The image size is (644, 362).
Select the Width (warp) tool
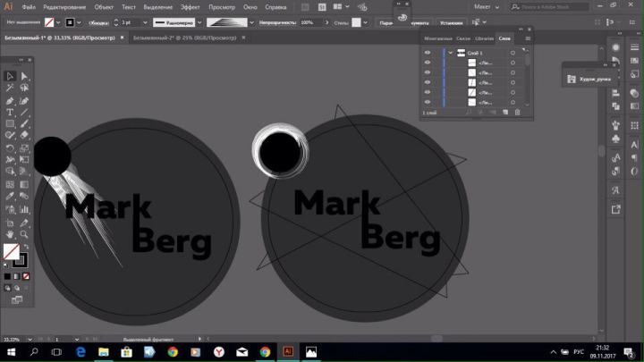[10, 160]
